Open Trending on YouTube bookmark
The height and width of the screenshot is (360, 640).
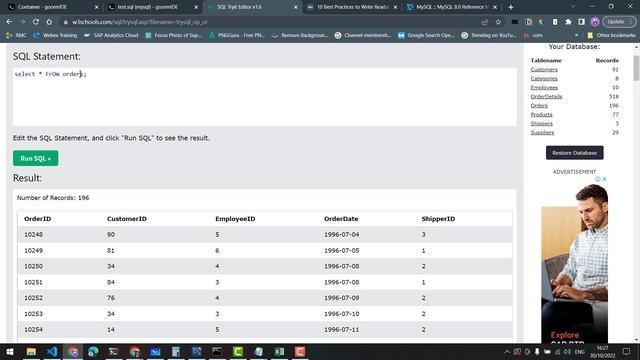tap(489, 36)
